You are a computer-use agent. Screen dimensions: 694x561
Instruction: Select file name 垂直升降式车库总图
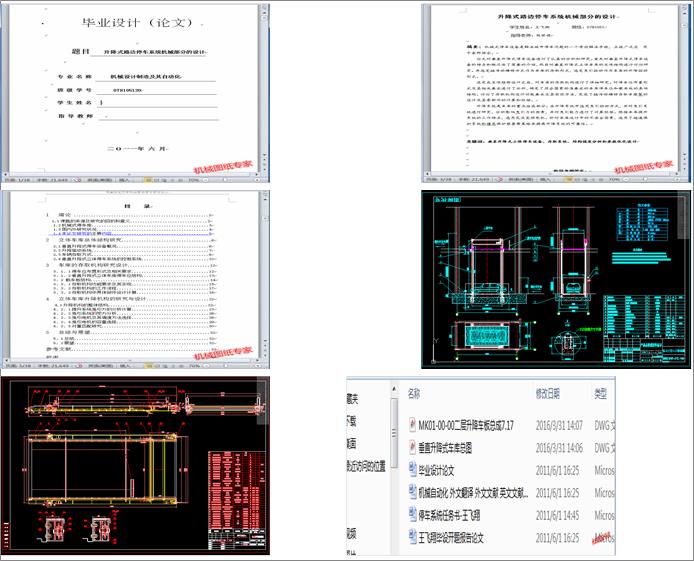click(445, 448)
